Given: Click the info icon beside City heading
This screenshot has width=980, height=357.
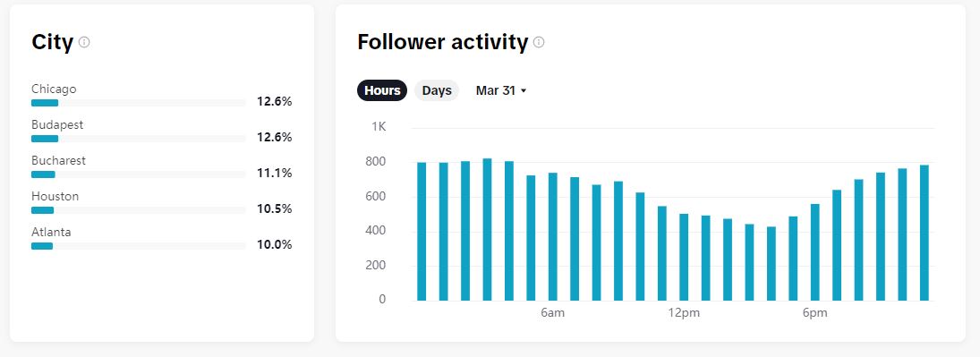Looking at the screenshot, I should click(84, 42).
